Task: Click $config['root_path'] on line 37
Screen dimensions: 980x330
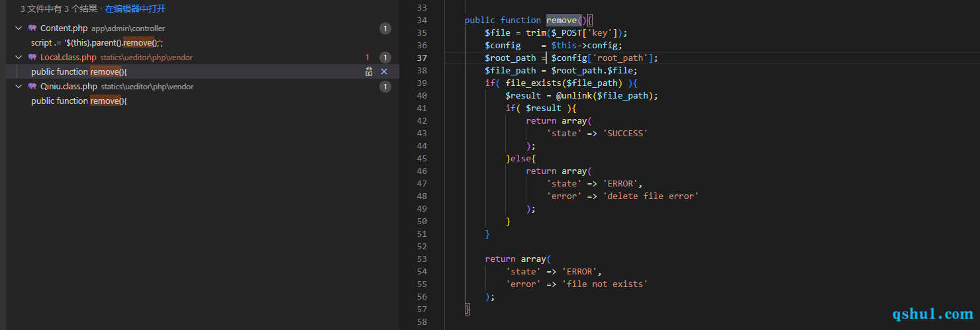Action: pyautogui.click(x=603, y=58)
